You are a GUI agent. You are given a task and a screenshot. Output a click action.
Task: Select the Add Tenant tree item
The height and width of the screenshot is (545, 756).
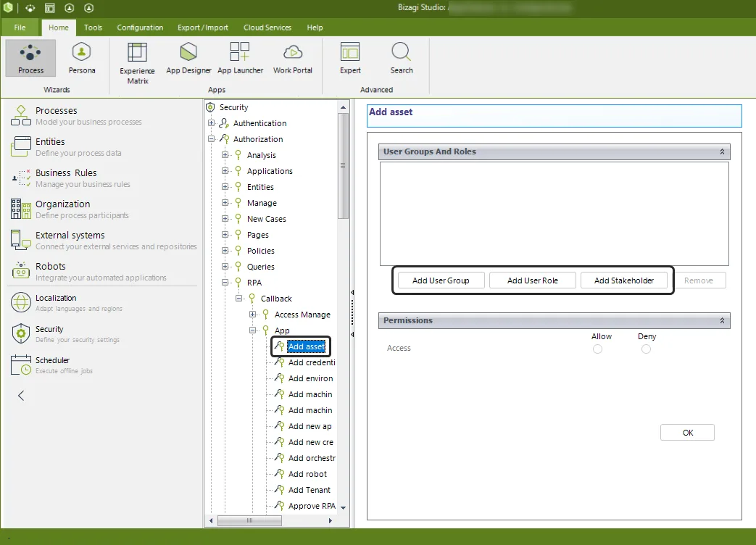point(309,490)
